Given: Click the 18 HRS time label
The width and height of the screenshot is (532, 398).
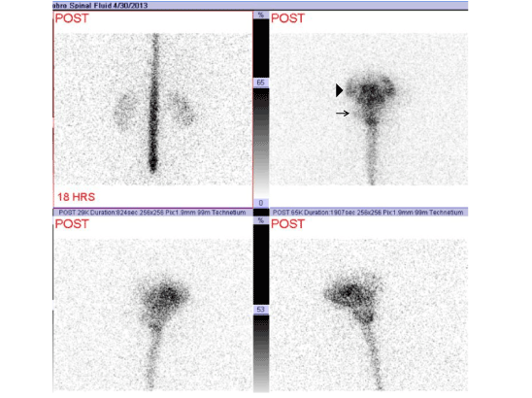Looking at the screenshot, I should tap(76, 197).
